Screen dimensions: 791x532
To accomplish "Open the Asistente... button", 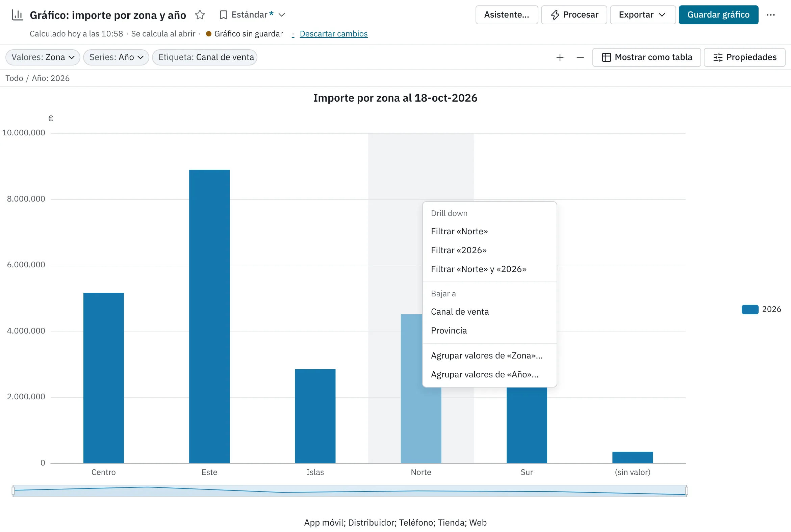I will (507, 15).
